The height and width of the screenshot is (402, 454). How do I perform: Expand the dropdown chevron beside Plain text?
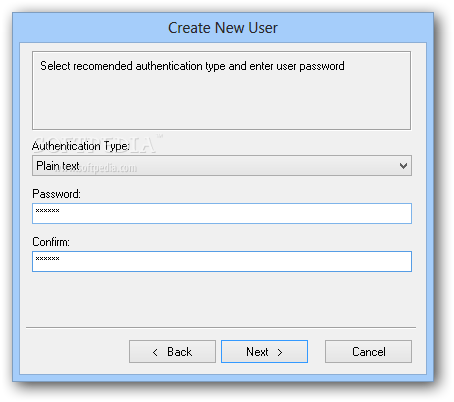[403, 166]
